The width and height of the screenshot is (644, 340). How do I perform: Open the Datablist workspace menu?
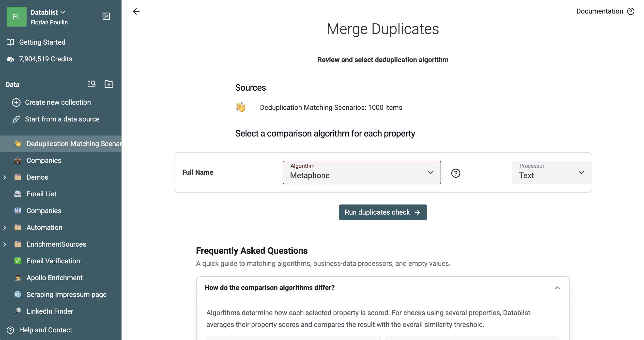pos(48,12)
